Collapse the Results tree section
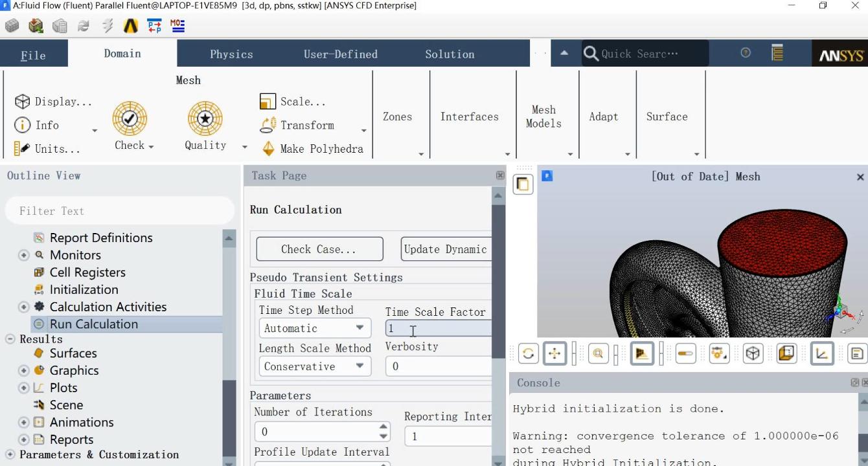This screenshot has width=868, height=466. 10,339
